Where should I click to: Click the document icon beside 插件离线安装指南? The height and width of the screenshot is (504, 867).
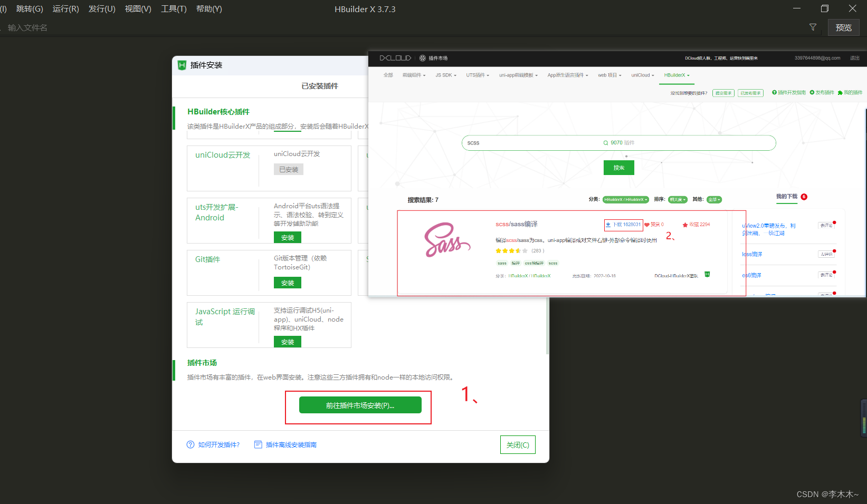point(258,444)
